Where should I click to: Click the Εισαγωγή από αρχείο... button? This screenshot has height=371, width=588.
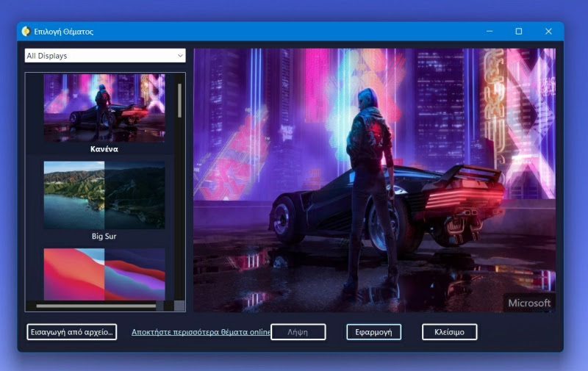[71, 332]
